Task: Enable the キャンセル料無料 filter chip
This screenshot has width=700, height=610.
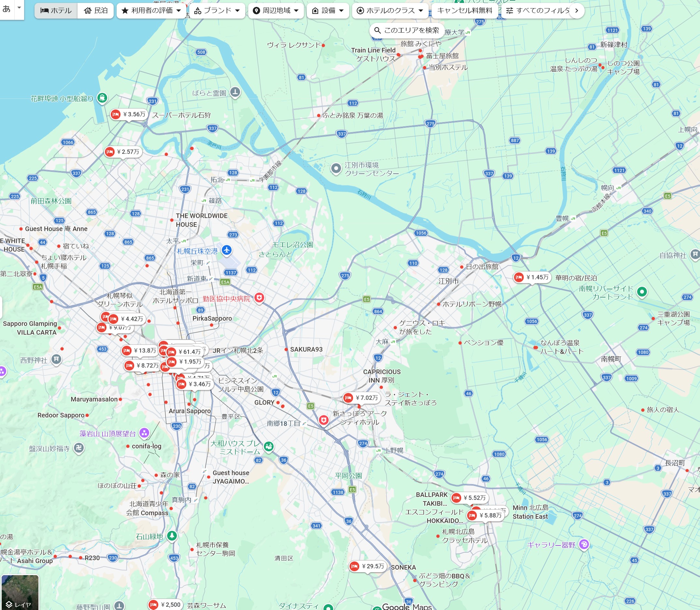Action: pyautogui.click(x=464, y=10)
